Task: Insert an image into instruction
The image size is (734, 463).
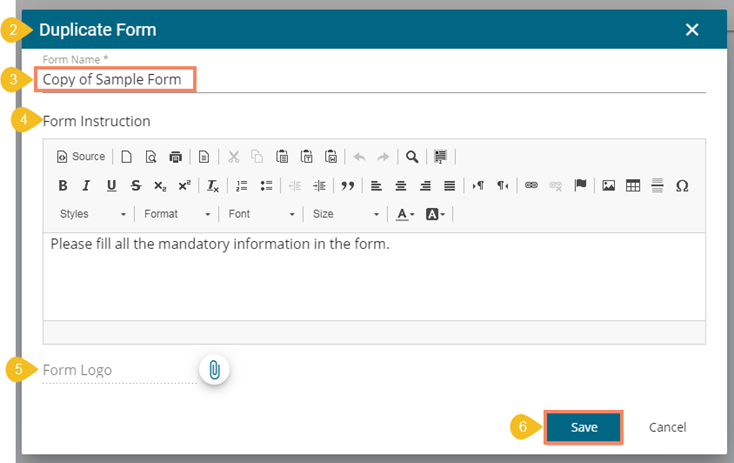Action: (608, 186)
